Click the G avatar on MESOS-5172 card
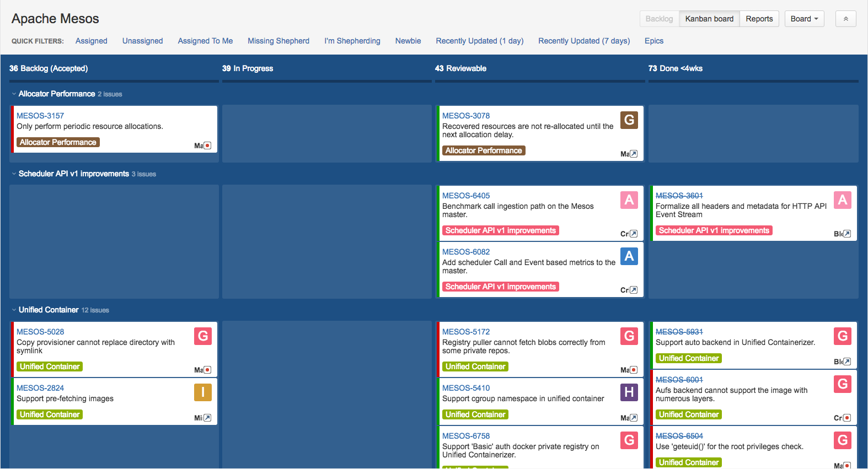868x469 pixels. 629,336
